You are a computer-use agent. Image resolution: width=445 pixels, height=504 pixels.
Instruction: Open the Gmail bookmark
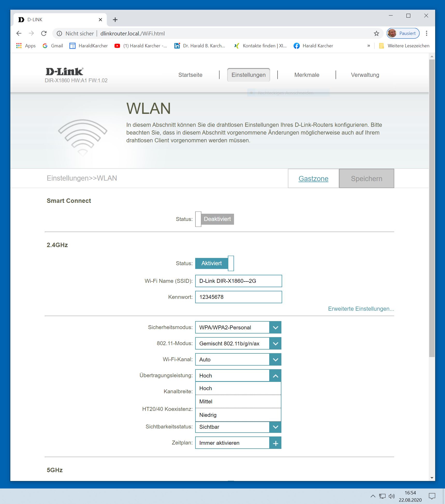(x=53, y=46)
